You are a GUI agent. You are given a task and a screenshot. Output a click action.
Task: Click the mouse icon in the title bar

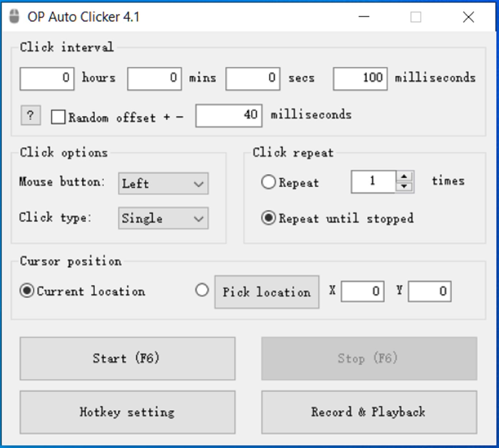(14, 16)
